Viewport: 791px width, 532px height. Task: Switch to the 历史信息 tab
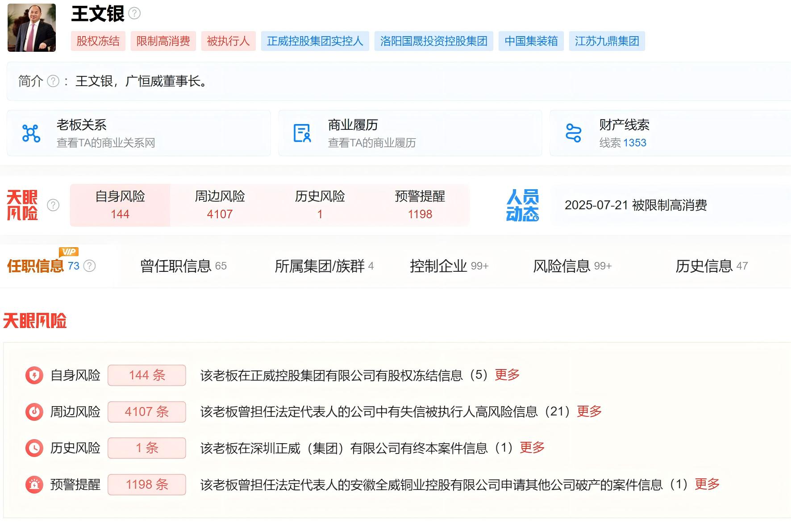point(712,266)
